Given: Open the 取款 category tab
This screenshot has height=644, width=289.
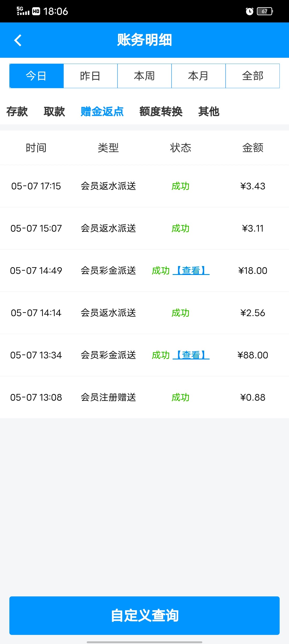Looking at the screenshot, I should click(54, 112).
